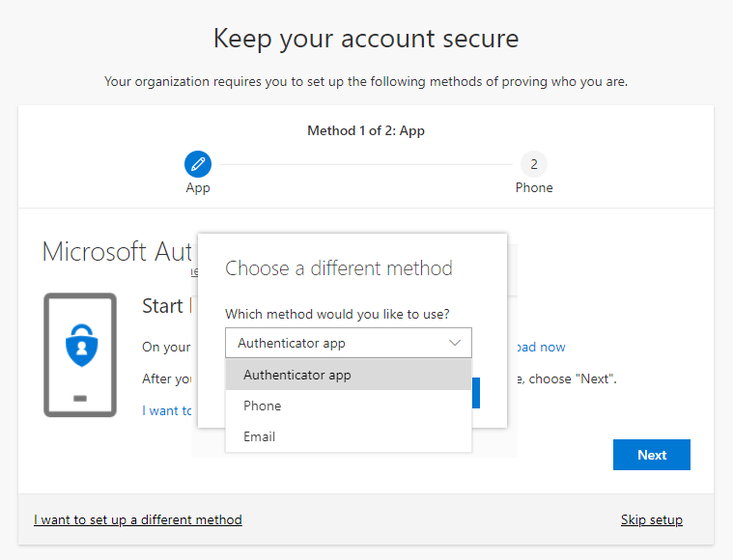Click the chevron arrow in the method dropdown
This screenshot has width=733, height=560.
[456, 343]
